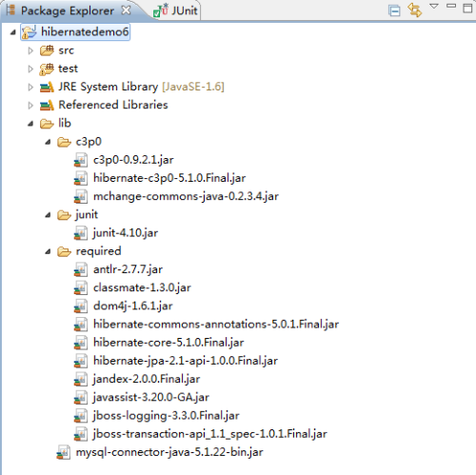Expand the test source folder

click(30, 69)
